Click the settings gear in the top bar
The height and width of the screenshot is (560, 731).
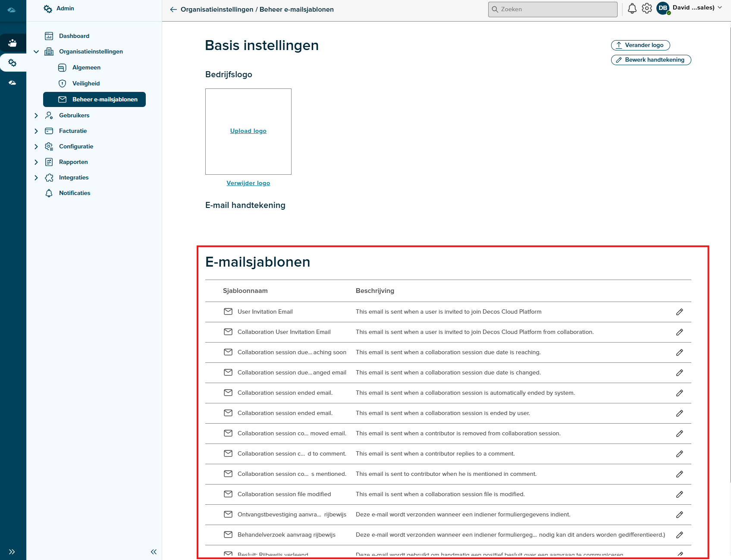pos(646,9)
